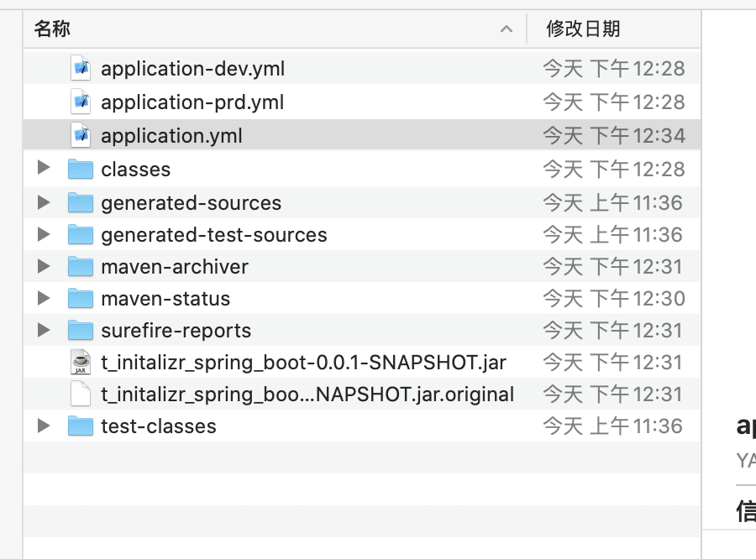This screenshot has width=756, height=559.
Task: Sort by the 修改日期 column header
Action: pos(583,29)
